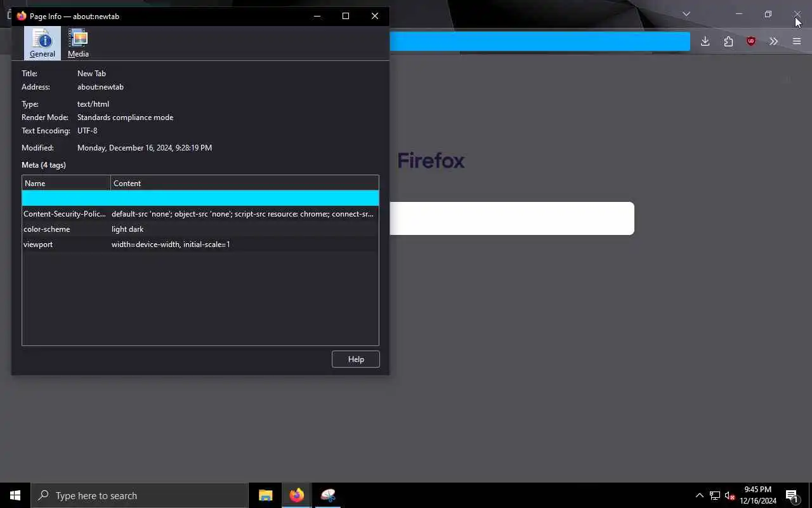Click the 'default-src none' policy content cell
Screen dimensions: 812x508
pos(242,214)
